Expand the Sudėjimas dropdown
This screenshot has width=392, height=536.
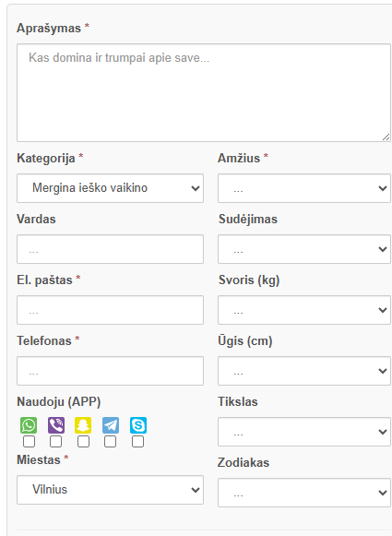tap(304, 249)
